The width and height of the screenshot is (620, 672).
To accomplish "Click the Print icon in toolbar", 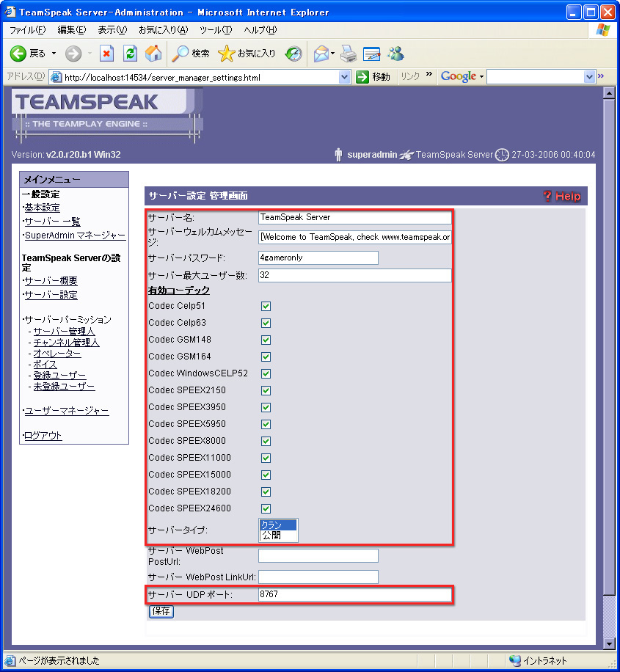I will pos(349,54).
